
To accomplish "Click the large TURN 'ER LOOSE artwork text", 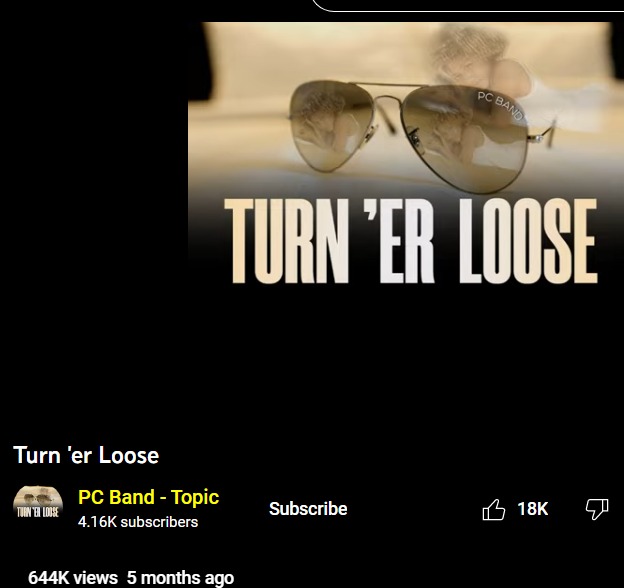I will pyautogui.click(x=411, y=241).
